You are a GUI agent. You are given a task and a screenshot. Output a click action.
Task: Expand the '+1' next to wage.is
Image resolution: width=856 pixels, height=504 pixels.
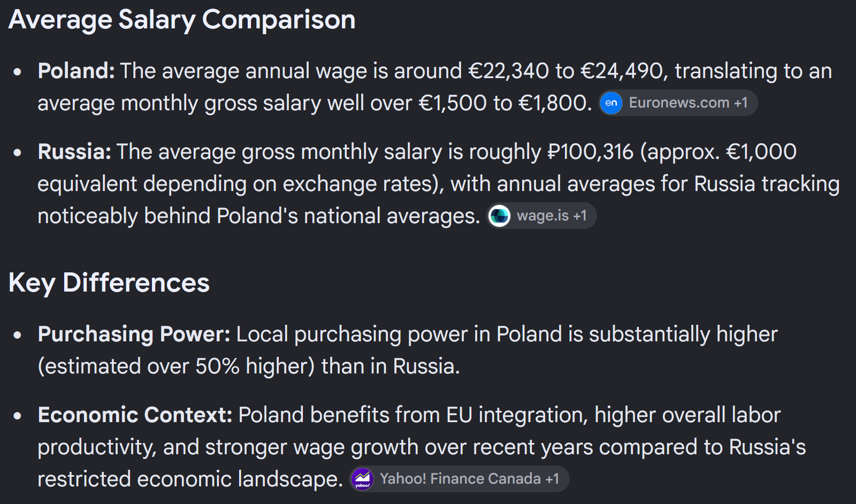(580, 216)
